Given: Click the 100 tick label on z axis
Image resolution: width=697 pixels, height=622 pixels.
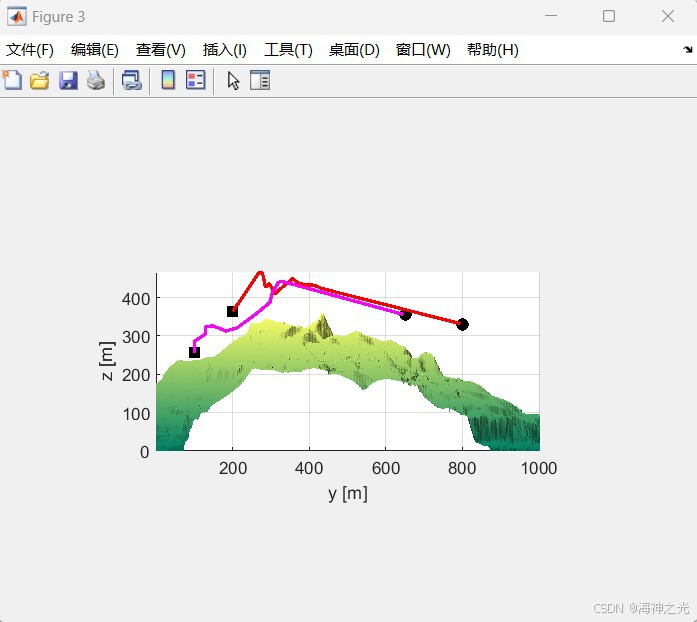Looking at the screenshot, I should pos(136,414).
